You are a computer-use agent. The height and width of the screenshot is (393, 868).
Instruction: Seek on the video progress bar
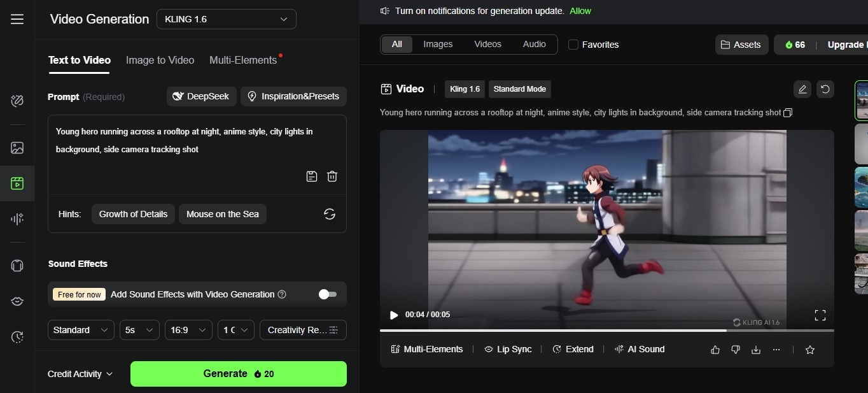coord(606,331)
